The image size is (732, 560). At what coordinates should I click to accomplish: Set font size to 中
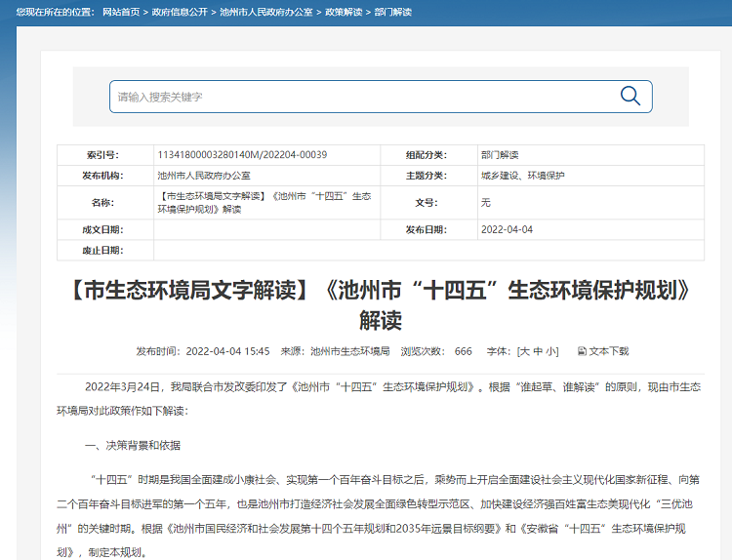pos(539,351)
